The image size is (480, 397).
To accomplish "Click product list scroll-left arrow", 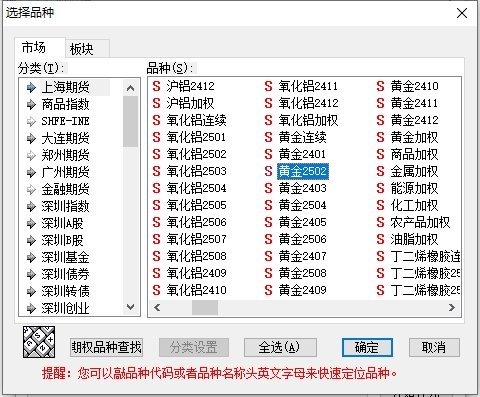I will coord(157,307).
